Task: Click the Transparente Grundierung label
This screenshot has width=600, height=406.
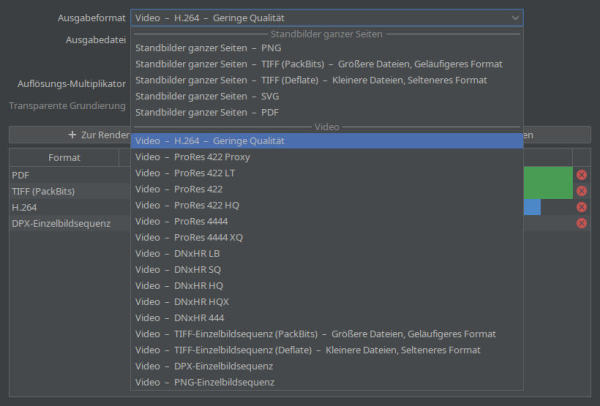Action: click(67, 106)
